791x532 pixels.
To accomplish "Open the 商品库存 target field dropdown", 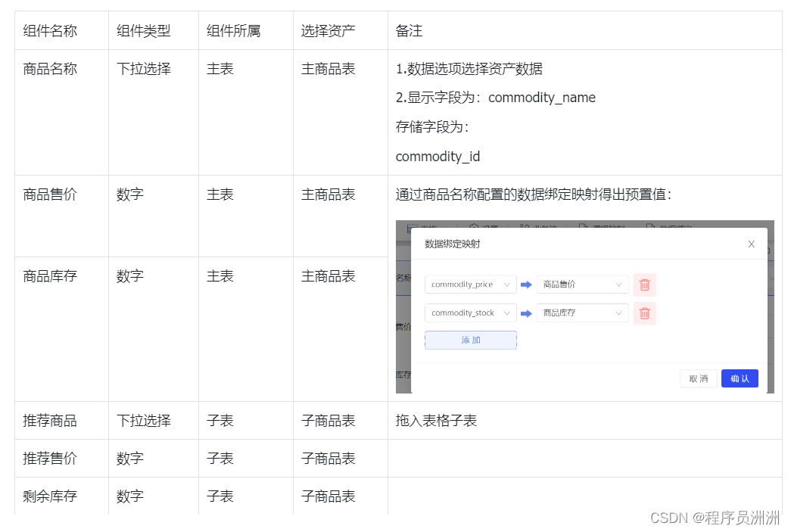I will [x=582, y=313].
